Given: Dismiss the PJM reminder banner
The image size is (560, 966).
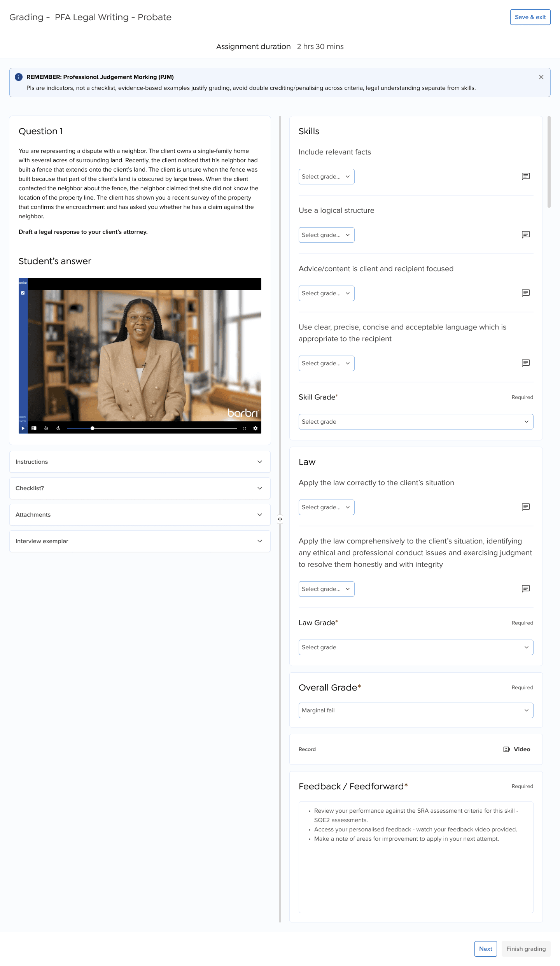Looking at the screenshot, I should 541,77.
